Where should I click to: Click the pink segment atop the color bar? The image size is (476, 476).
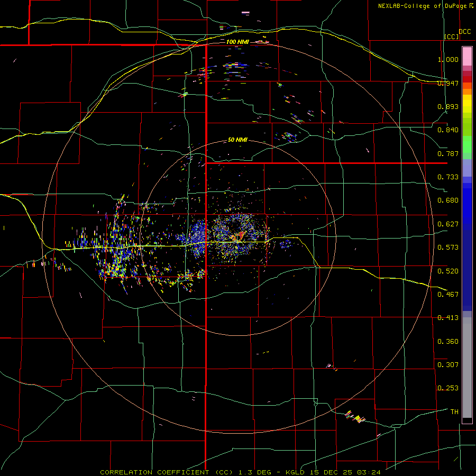467,56
